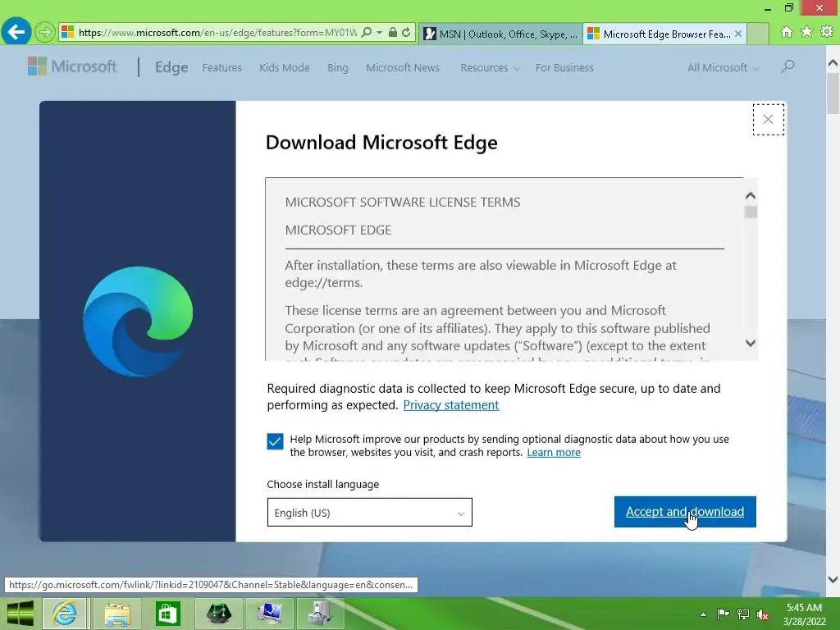840x630 pixels.
Task: Click the search magnifier in address bar
Action: pyautogui.click(x=367, y=32)
